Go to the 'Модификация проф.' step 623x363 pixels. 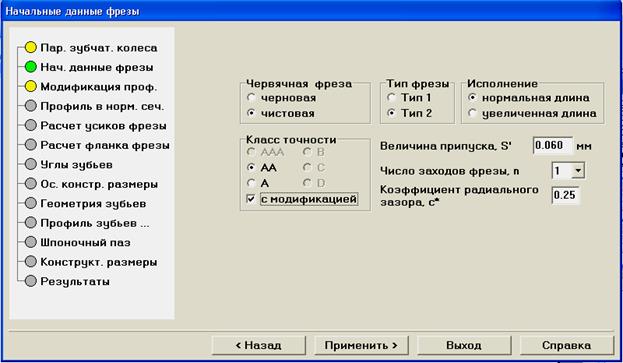tap(91, 87)
